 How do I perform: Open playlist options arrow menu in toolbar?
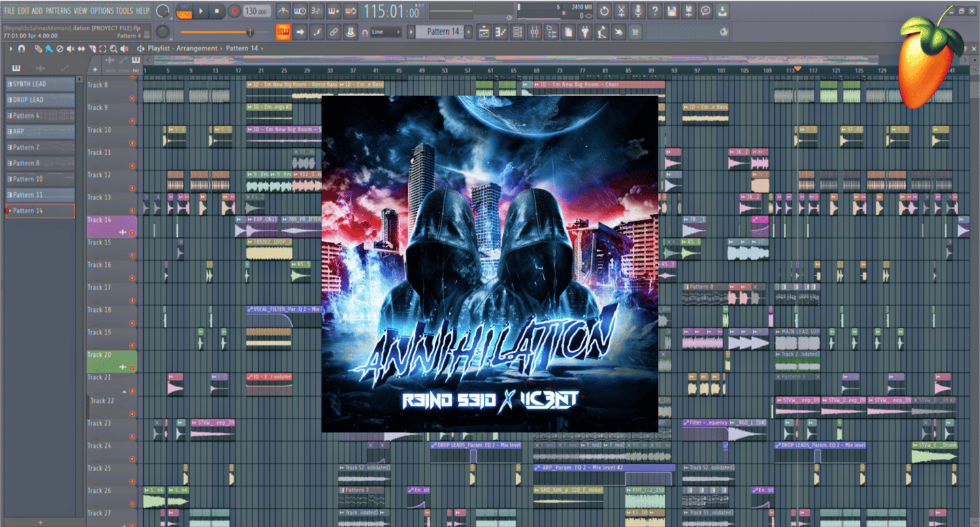[11, 48]
